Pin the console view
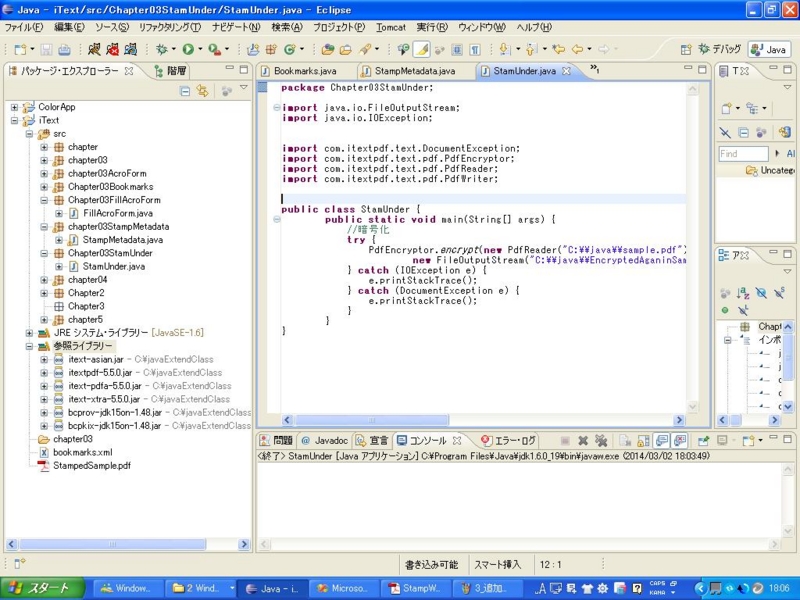This screenshot has width=800, height=600. [704, 440]
